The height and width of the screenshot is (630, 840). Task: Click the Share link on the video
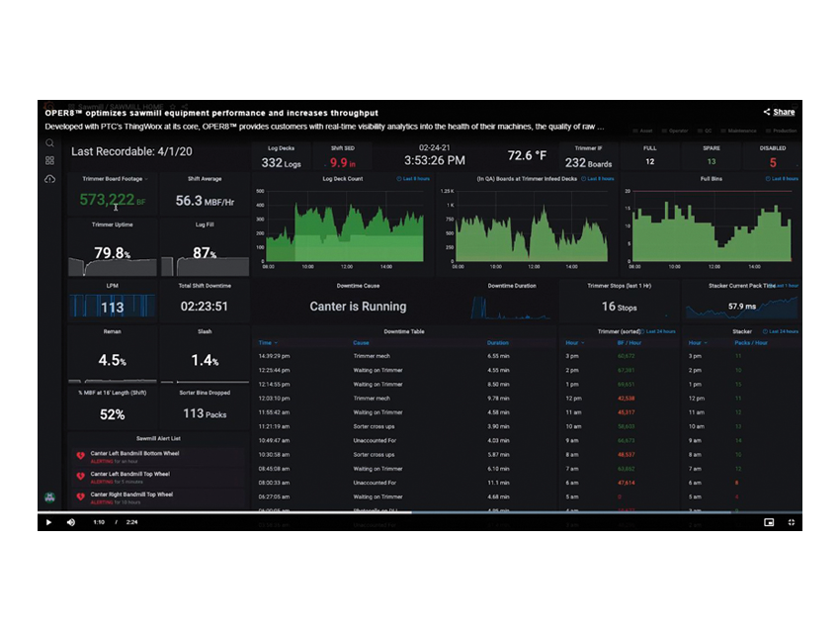(784, 112)
